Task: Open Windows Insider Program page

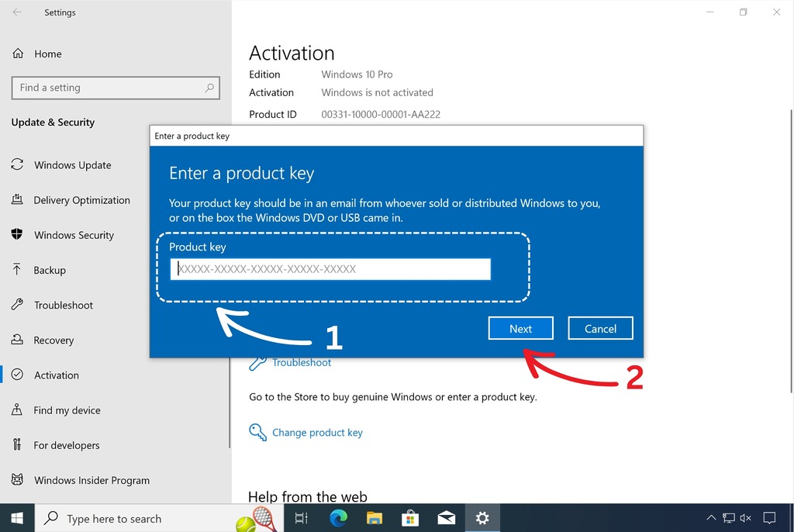Action: pyautogui.click(x=91, y=480)
